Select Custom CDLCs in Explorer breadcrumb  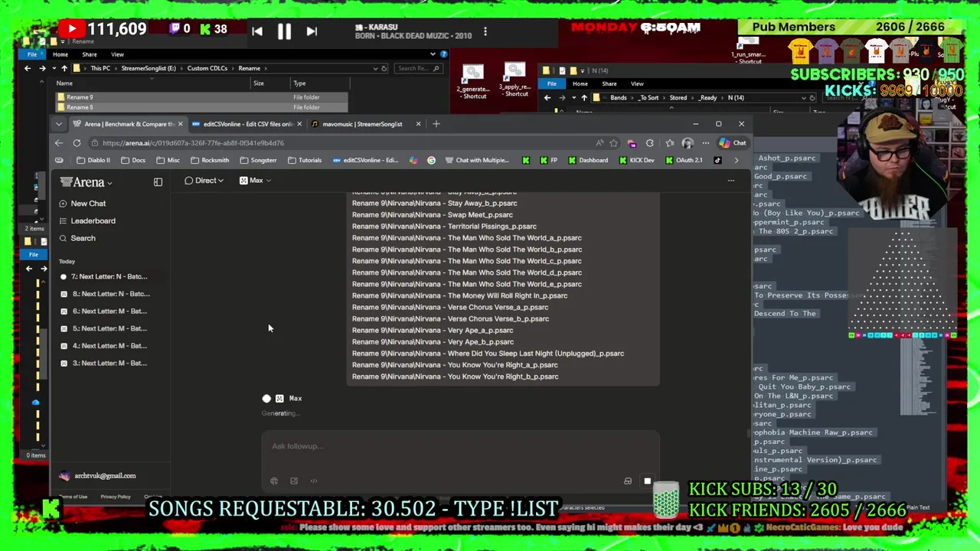pyautogui.click(x=207, y=68)
